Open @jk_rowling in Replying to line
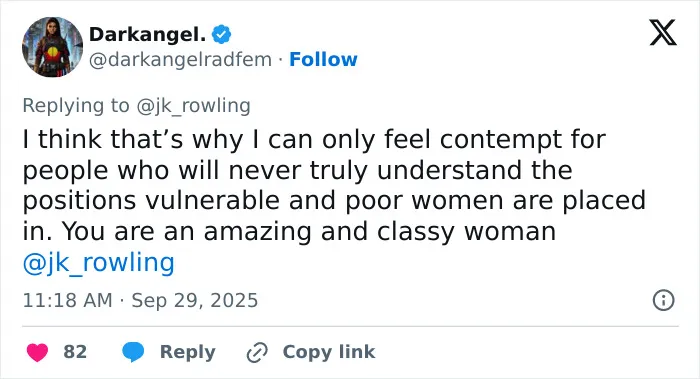 point(193,106)
